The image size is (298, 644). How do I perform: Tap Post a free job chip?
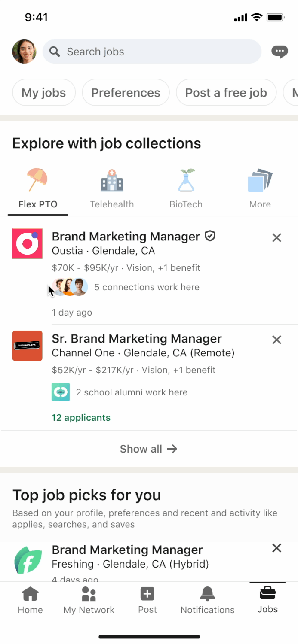tap(226, 93)
